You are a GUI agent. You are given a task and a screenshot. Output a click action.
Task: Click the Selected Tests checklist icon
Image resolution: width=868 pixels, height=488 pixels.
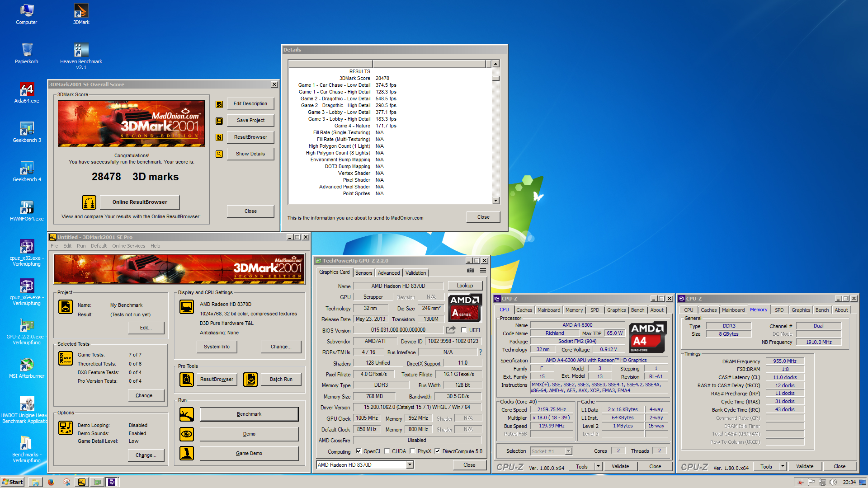(66, 358)
